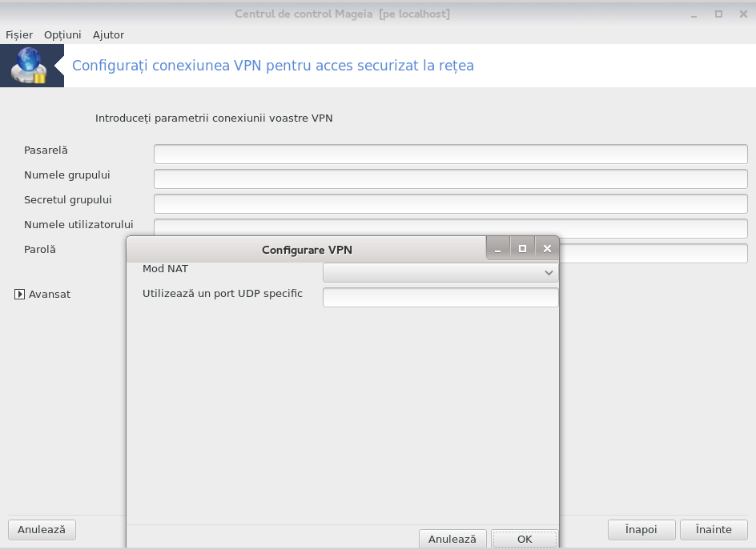The image size is (756, 550).
Task: Click the UDP port input field
Action: click(440, 297)
